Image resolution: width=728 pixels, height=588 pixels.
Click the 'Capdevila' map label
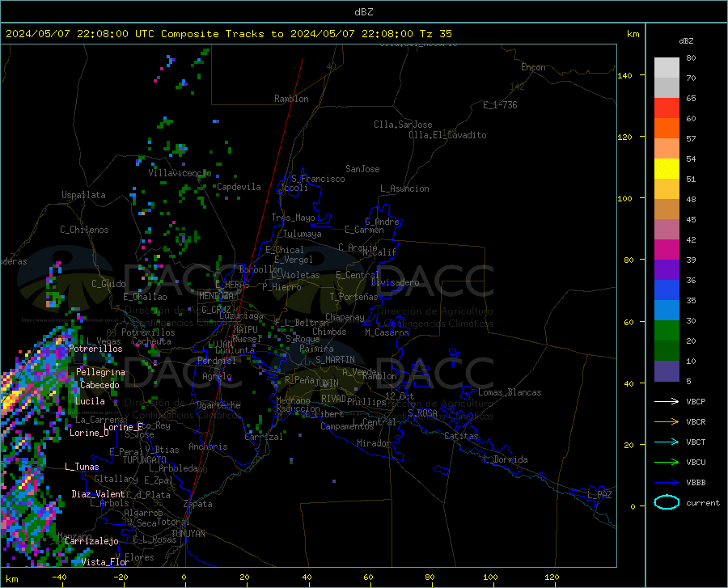click(239, 187)
